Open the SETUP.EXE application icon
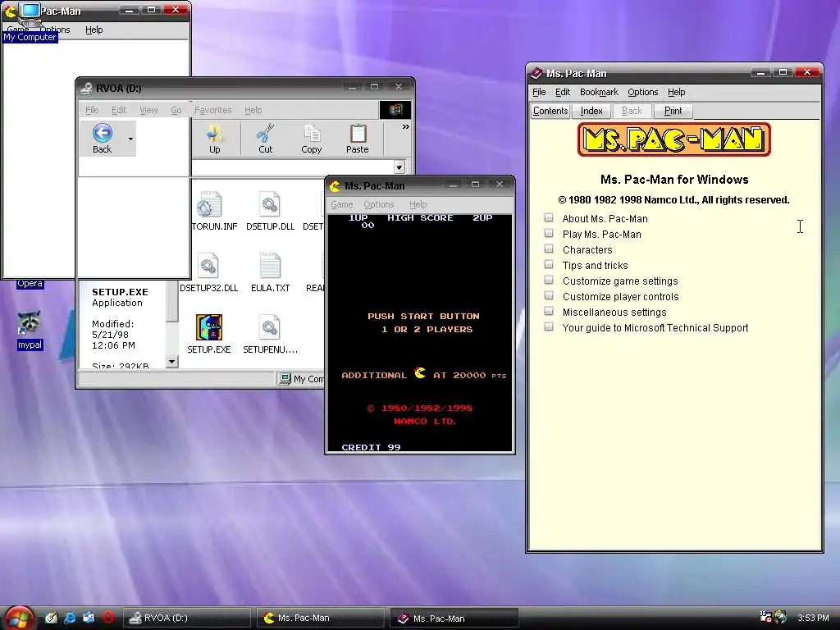The width and height of the screenshot is (840, 630). click(x=209, y=327)
